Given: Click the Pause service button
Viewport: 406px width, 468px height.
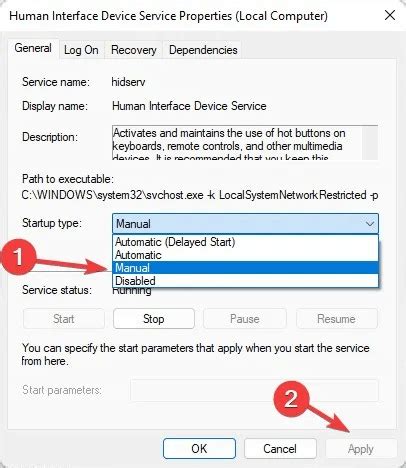Looking at the screenshot, I should click(x=245, y=319).
